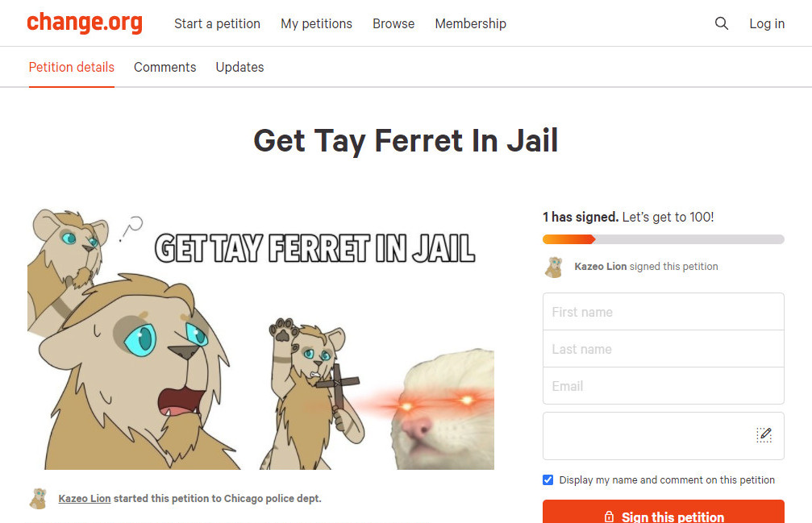The image size is (812, 523).
Task: Click the signature progress bar
Action: (664, 239)
